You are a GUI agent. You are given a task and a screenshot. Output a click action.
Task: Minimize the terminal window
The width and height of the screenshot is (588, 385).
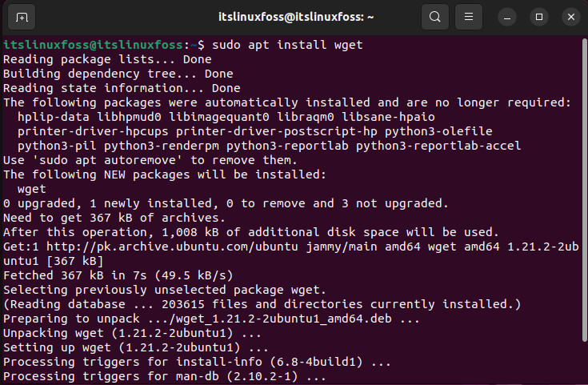(x=507, y=18)
